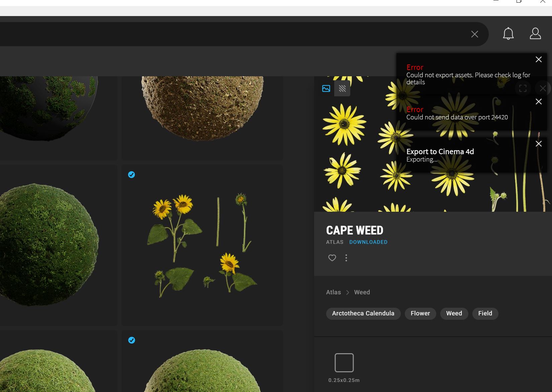Toggle the checkmark on the bottom grass sphere
The width and height of the screenshot is (552, 392).
[x=131, y=340]
